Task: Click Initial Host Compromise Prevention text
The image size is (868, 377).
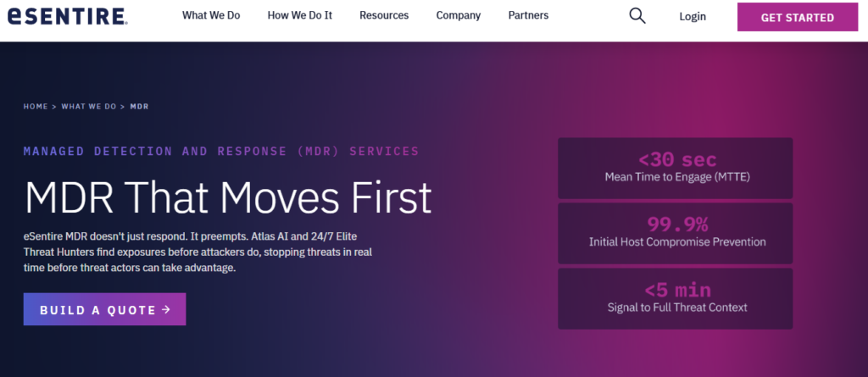Action: (x=677, y=242)
